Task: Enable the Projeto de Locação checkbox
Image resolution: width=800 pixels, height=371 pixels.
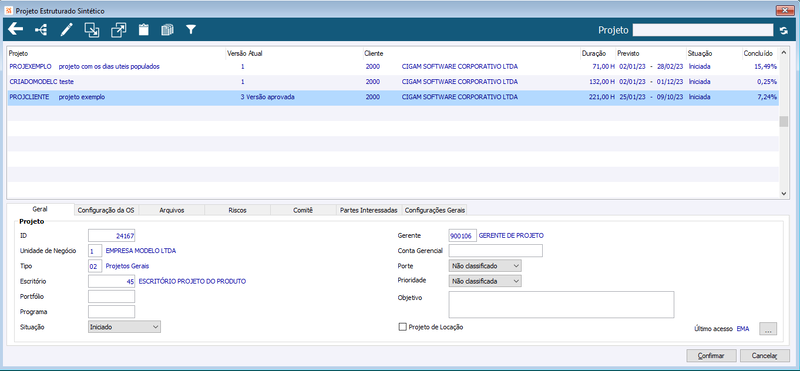Action: (x=402, y=327)
